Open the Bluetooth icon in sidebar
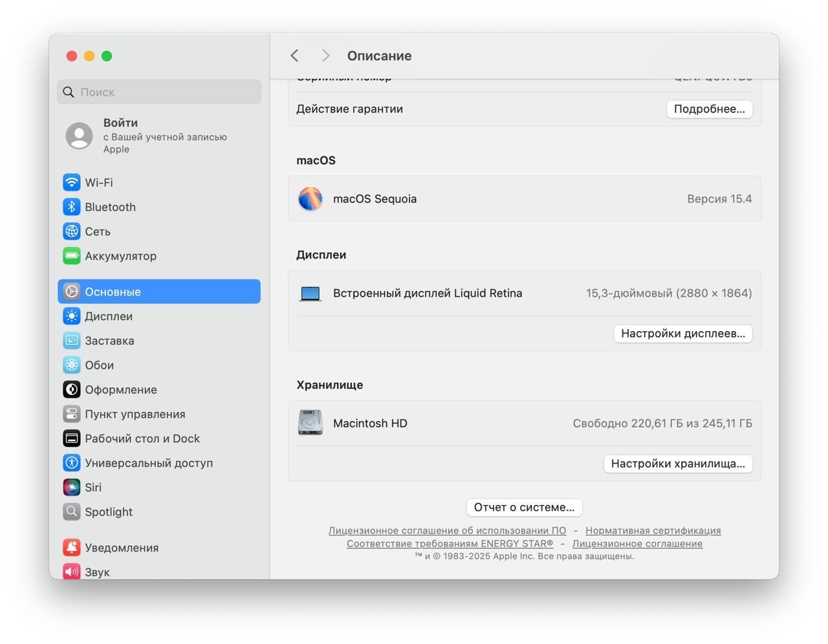828x644 pixels. click(72, 207)
